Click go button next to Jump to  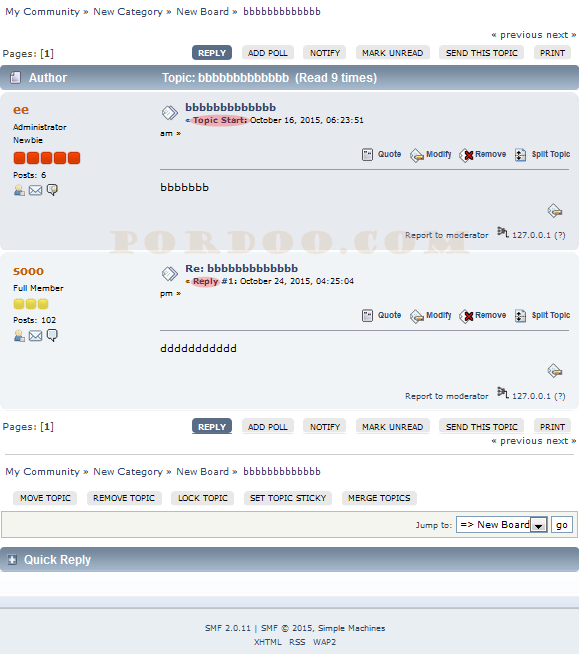tap(561, 525)
